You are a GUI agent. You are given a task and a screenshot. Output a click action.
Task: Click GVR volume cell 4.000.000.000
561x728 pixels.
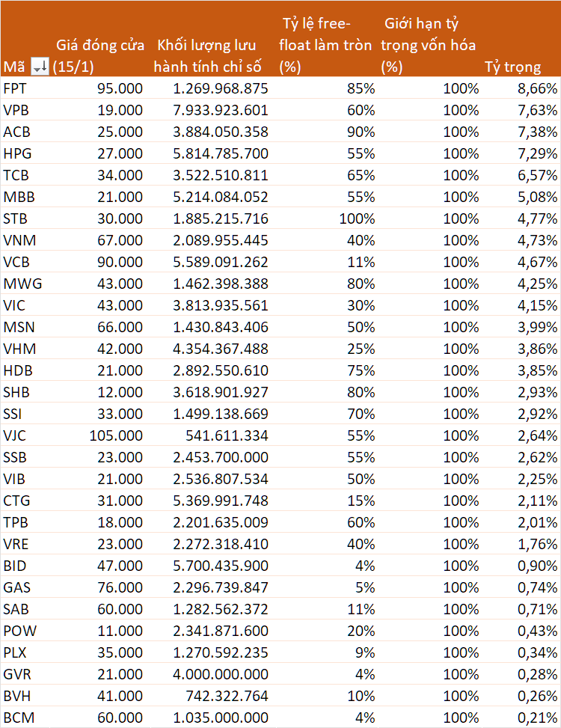[221, 674]
